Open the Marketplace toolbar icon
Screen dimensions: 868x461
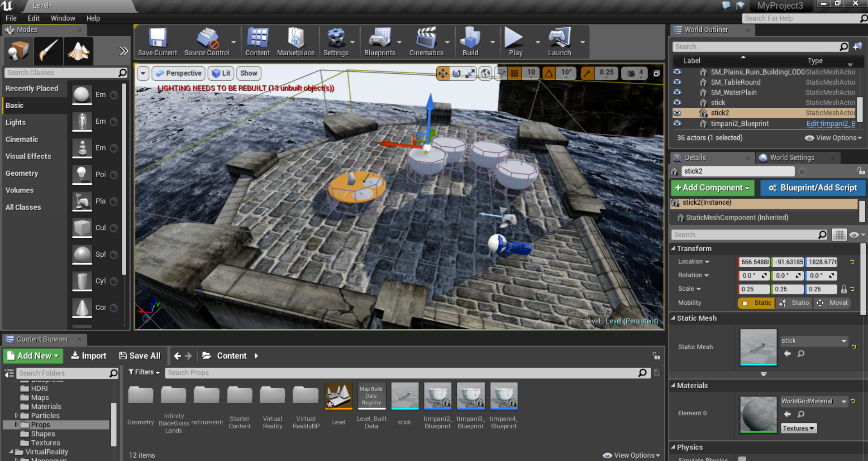point(296,42)
